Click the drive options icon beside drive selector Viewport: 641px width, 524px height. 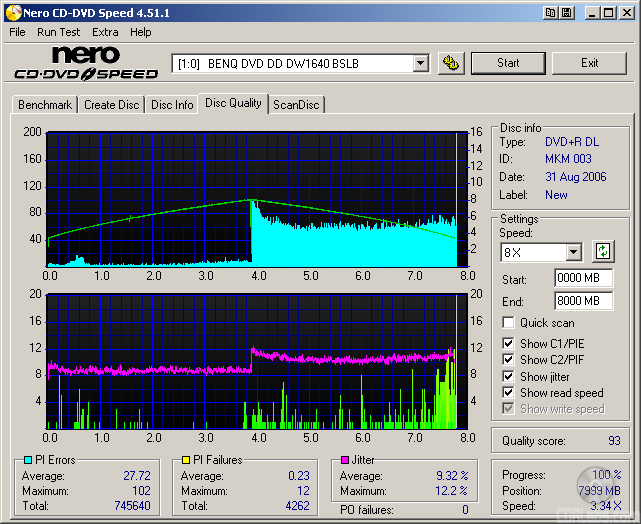(451, 63)
